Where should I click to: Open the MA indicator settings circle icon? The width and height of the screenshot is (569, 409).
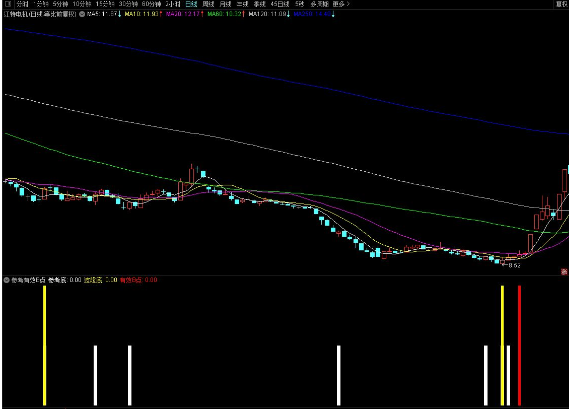point(82,14)
